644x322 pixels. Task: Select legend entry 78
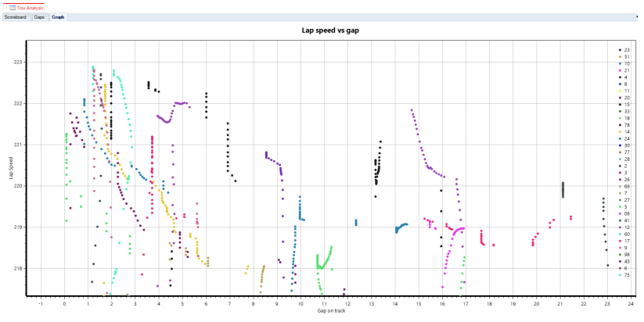pyautogui.click(x=624, y=125)
